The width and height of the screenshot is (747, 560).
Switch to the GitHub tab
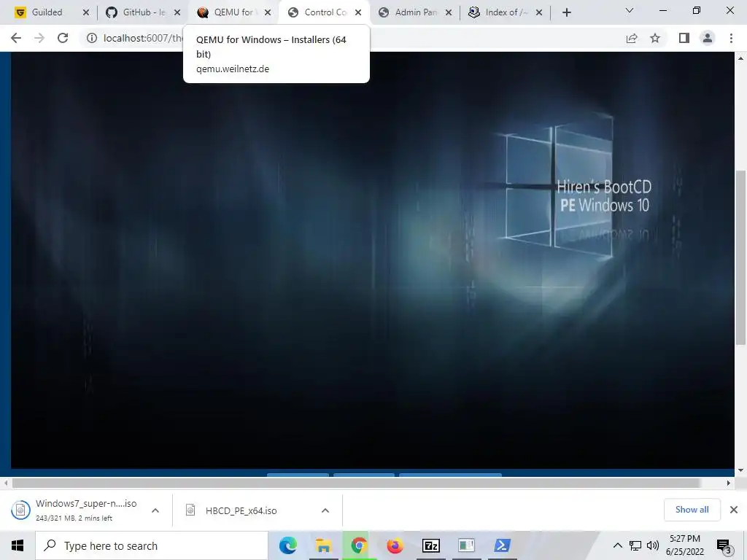tap(137, 12)
